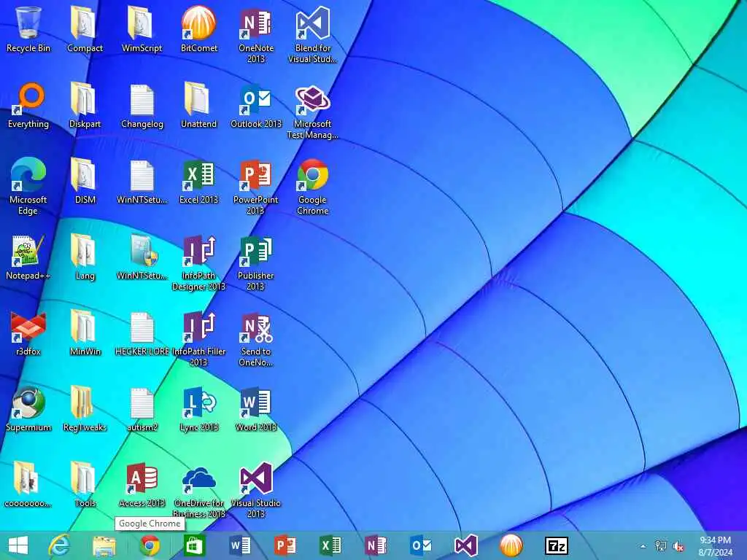The image size is (747, 560).
Task: Open File Explorer from the taskbar
Action: pos(104,545)
